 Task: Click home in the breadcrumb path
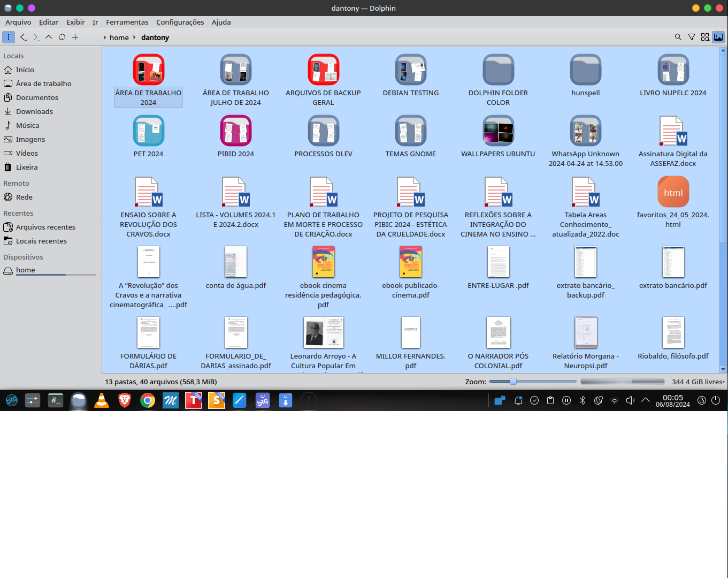tap(119, 37)
